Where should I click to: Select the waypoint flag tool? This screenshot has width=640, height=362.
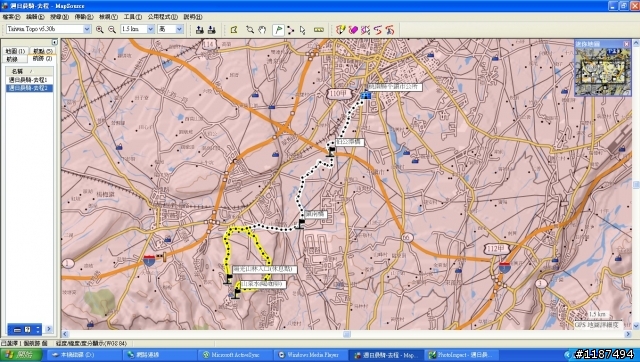pyautogui.click(x=278, y=29)
